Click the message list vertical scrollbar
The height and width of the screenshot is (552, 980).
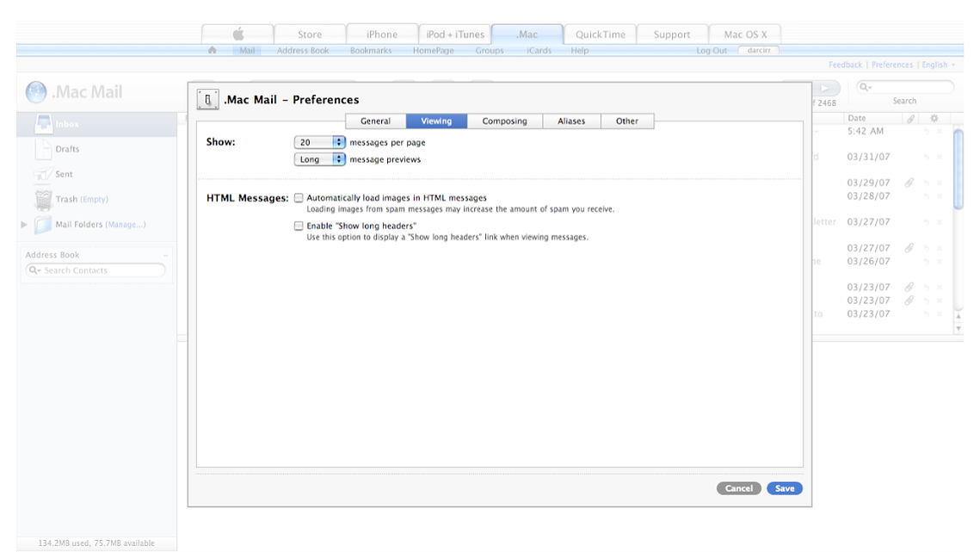958,169
